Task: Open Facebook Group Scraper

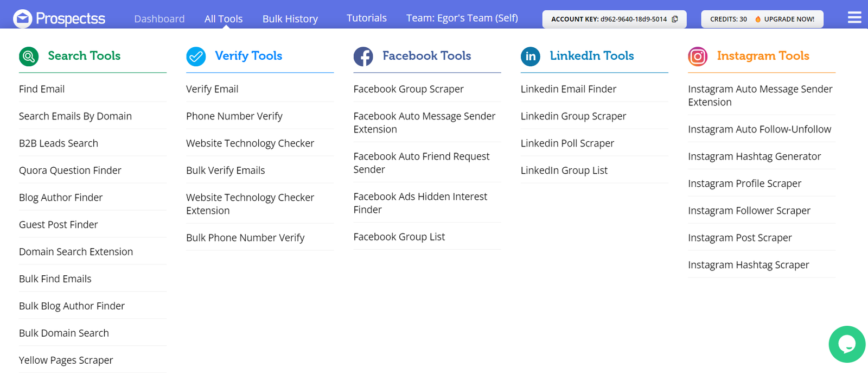Action: pos(409,89)
